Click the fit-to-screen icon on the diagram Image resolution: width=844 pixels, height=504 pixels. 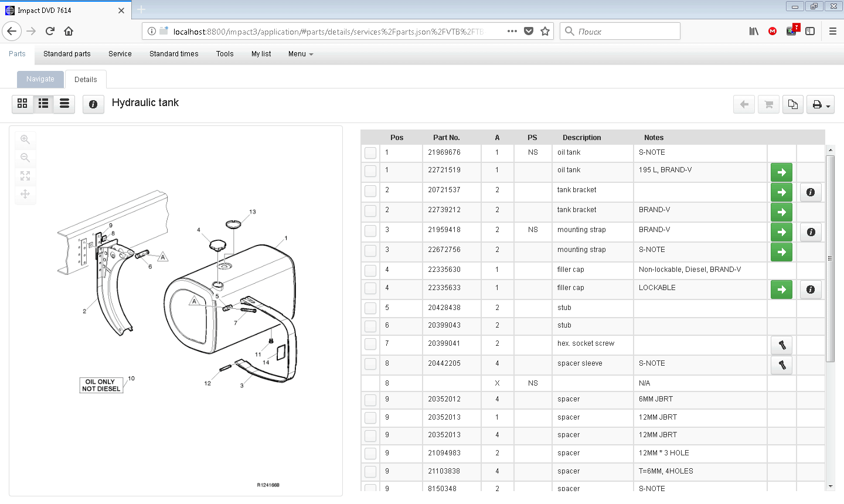pyautogui.click(x=25, y=176)
